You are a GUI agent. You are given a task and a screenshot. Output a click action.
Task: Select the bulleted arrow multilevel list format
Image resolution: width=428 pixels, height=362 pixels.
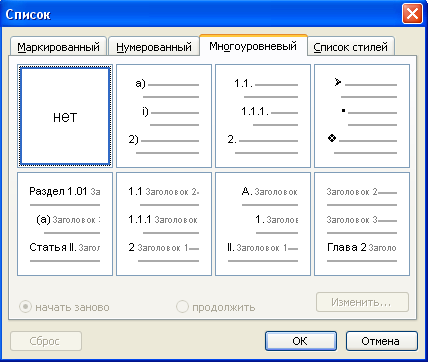362,116
